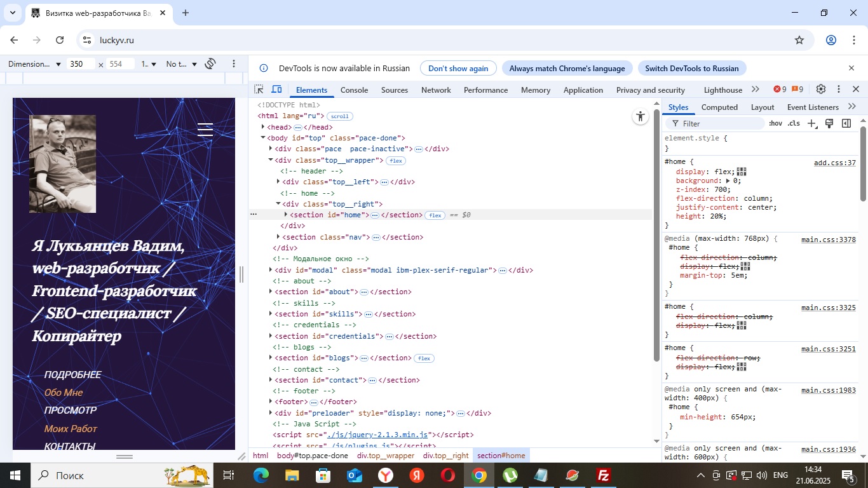The height and width of the screenshot is (488, 868).
Task: Open the Dimensions device dropdown
Action: tap(35, 64)
